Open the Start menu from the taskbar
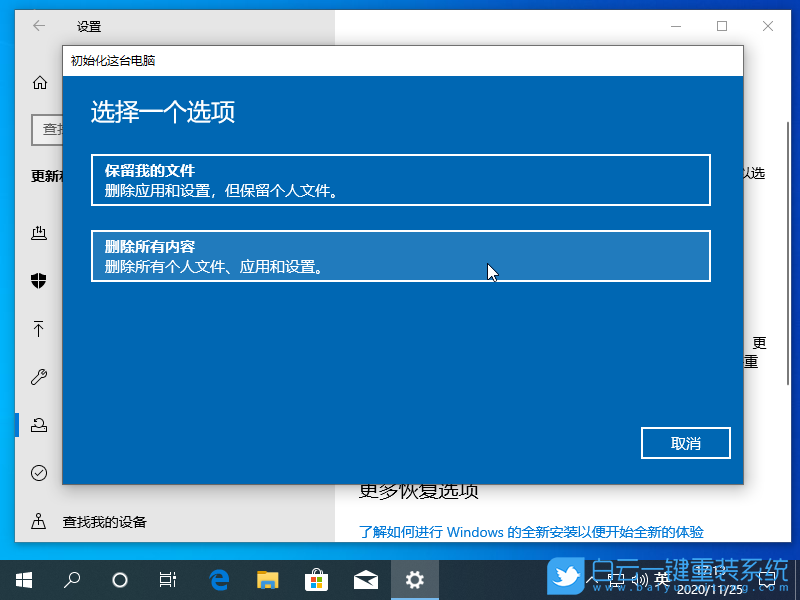Image resolution: width=800 pixels, height=600 pixels. click(x=24, y=578)
